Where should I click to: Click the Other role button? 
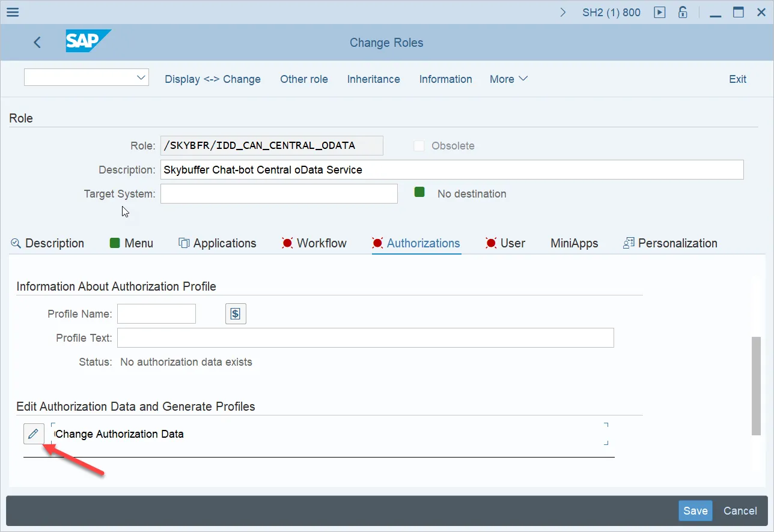click(304, 79)
